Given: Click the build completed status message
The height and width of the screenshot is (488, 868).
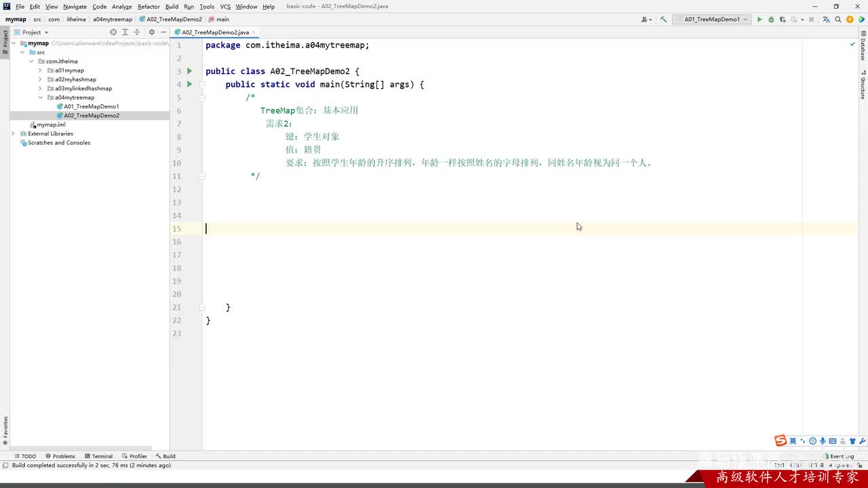Looking at the screenshot, I should tap(92, 466).
